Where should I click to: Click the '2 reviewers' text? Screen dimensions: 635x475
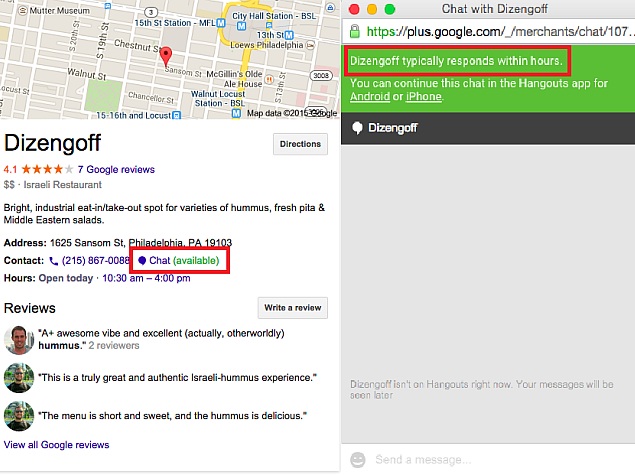[x=114, y=345]
